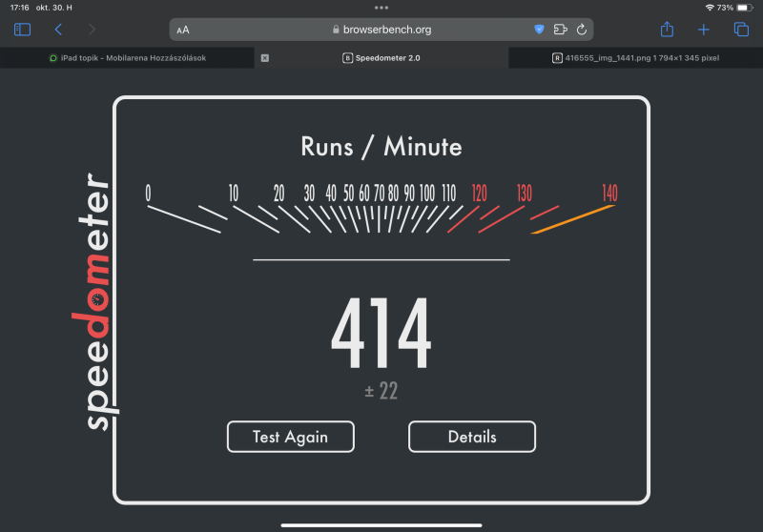Switch to iPad topik Mobilarena tab
This screenshot has height=532, width=763.
pos(128,58)
